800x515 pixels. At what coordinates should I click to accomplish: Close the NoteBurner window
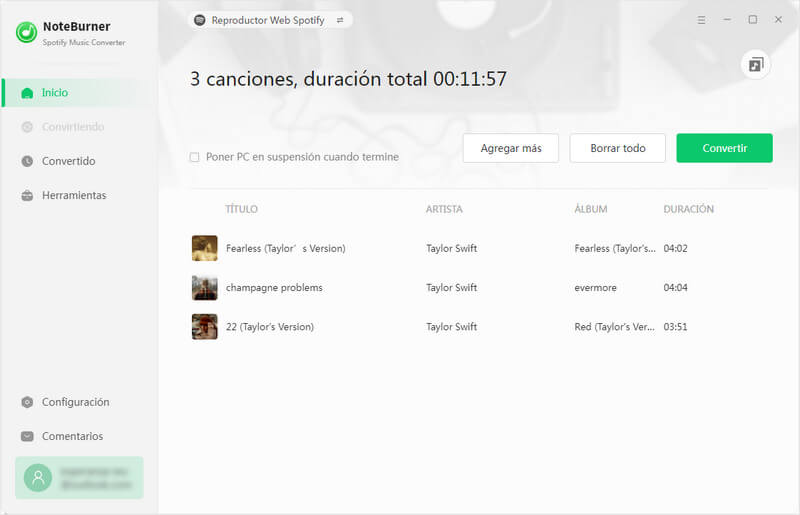(778, 19)
